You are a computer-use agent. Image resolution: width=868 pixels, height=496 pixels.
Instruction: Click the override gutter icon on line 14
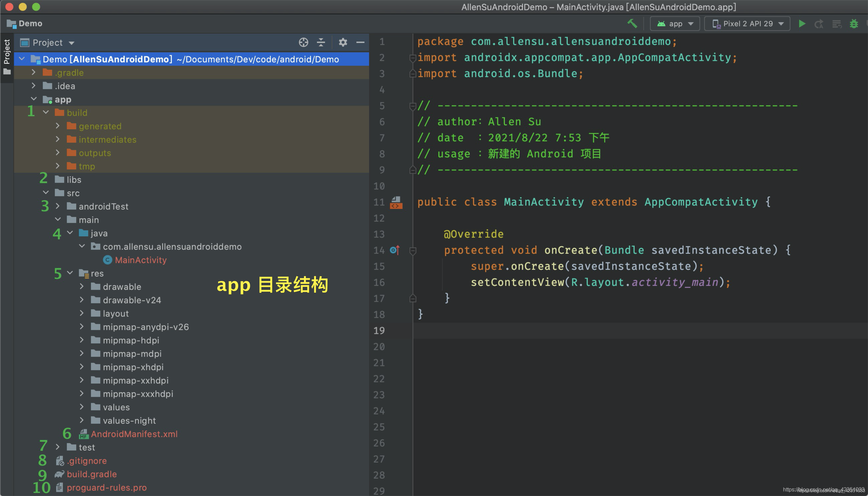(395, 251)
